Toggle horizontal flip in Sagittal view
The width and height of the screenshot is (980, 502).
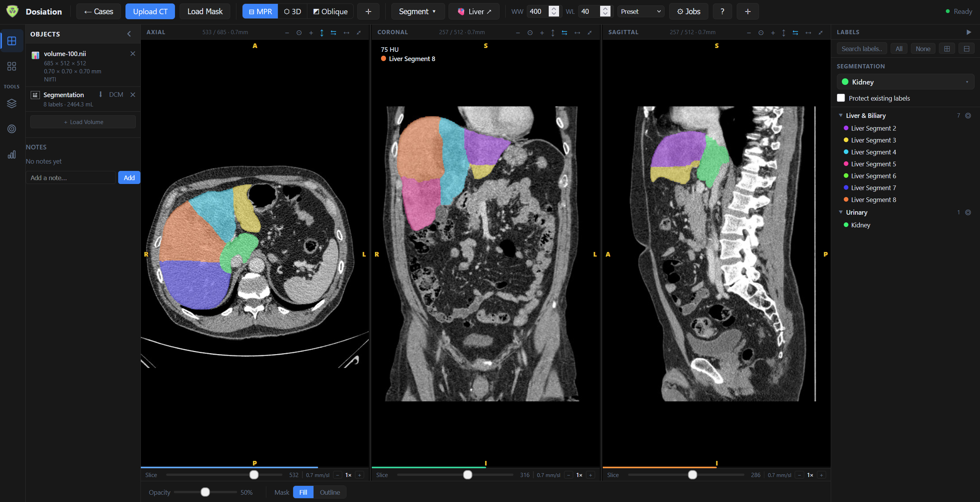click(808, 33)
